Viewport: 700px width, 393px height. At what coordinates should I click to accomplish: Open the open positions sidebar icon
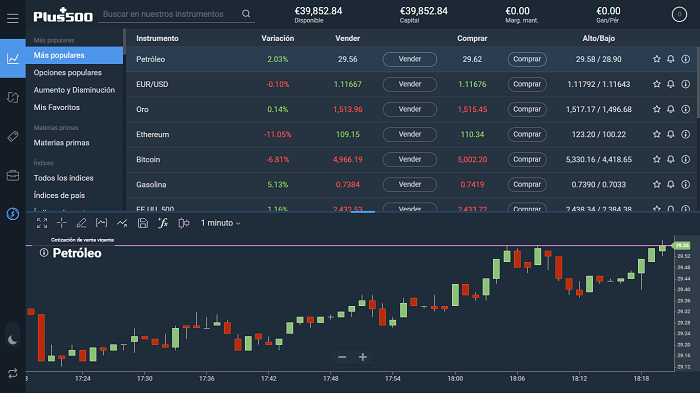tap(12, 97)
